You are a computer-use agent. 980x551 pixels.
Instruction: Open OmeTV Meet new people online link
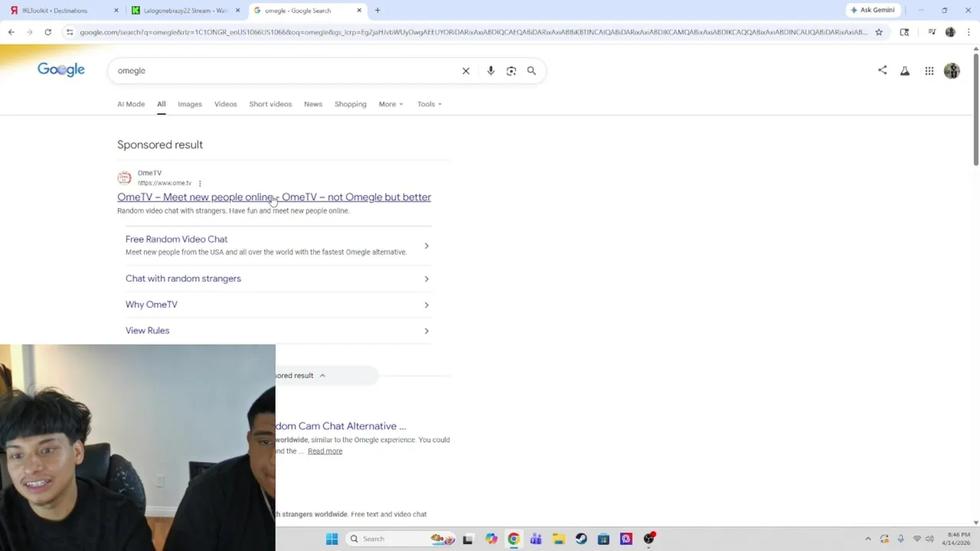[x=274, y=197]
